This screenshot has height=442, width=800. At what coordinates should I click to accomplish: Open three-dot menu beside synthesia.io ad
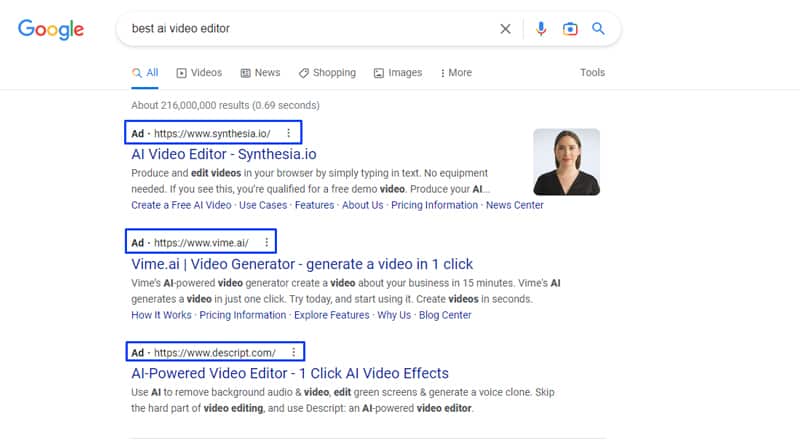(x=289, y=133)
